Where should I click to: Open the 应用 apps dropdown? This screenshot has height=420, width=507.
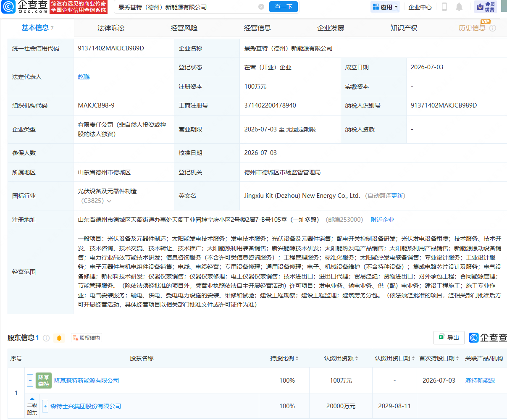click(x=386, y=7)
